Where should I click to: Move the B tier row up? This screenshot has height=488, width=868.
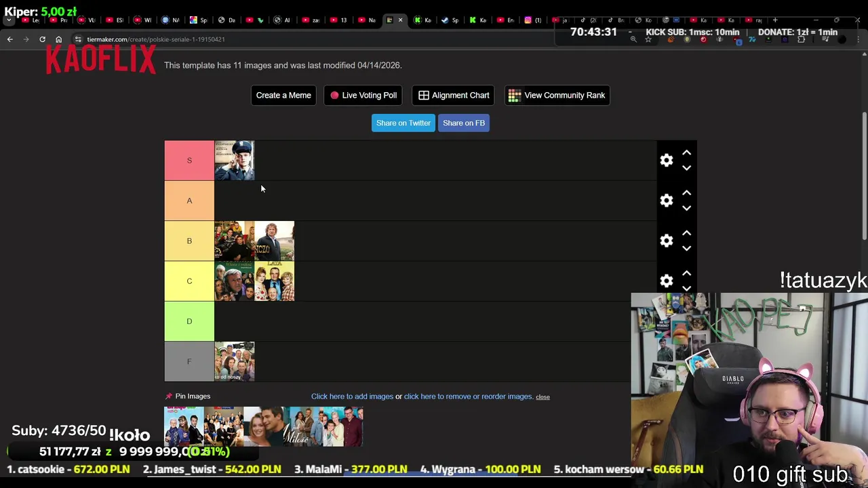click(686, 233)
